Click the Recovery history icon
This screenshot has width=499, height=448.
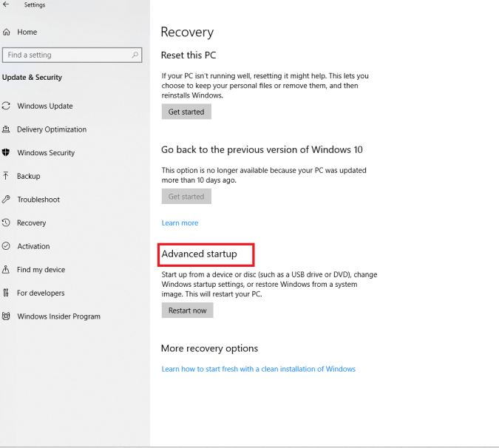(6, 223)
